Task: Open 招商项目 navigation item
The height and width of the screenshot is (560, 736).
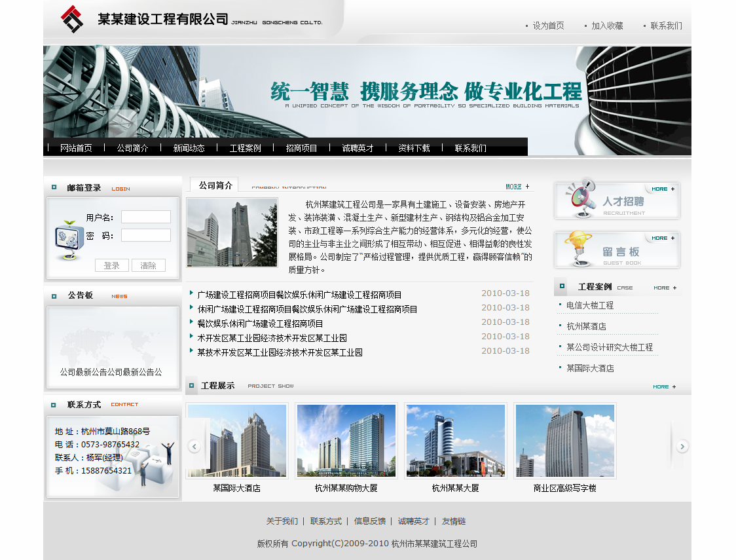Action: pyautogui.click(x=301, y=148)
